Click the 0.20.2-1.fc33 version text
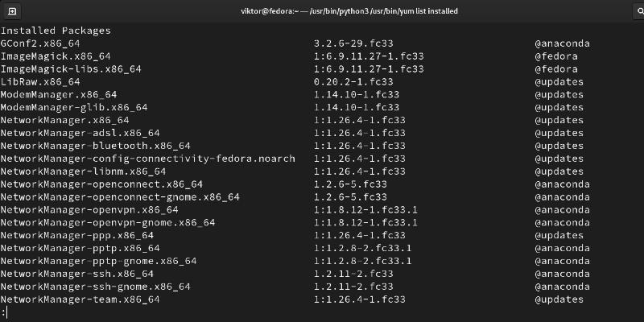The width and height of the screenshot is (644, 322). coord(353,82)
